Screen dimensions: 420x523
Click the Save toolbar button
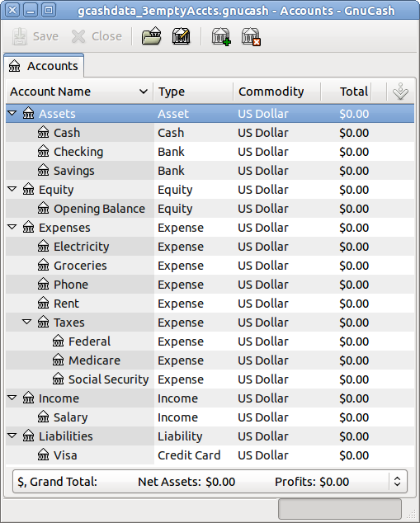click(35, 36)
